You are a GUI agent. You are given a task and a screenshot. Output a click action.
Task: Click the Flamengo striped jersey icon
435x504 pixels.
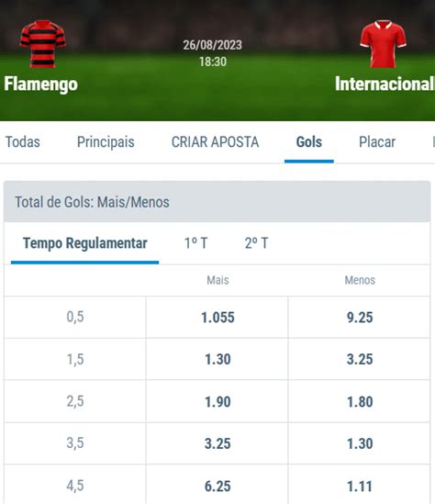tap(42, 44)
